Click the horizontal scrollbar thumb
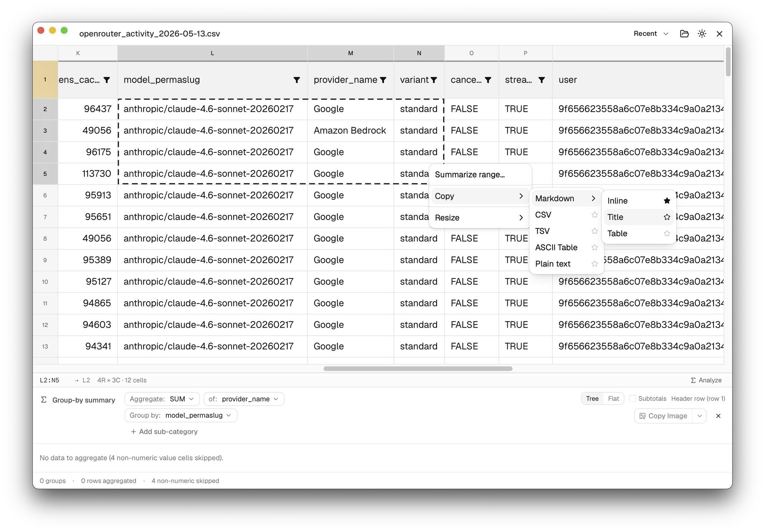This screenshot has height=532, width=765. pyautogui.click(x=418, y=369)
